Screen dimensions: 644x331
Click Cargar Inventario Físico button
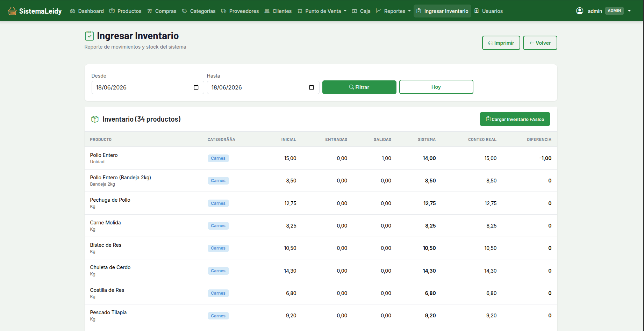click(515, 119)
